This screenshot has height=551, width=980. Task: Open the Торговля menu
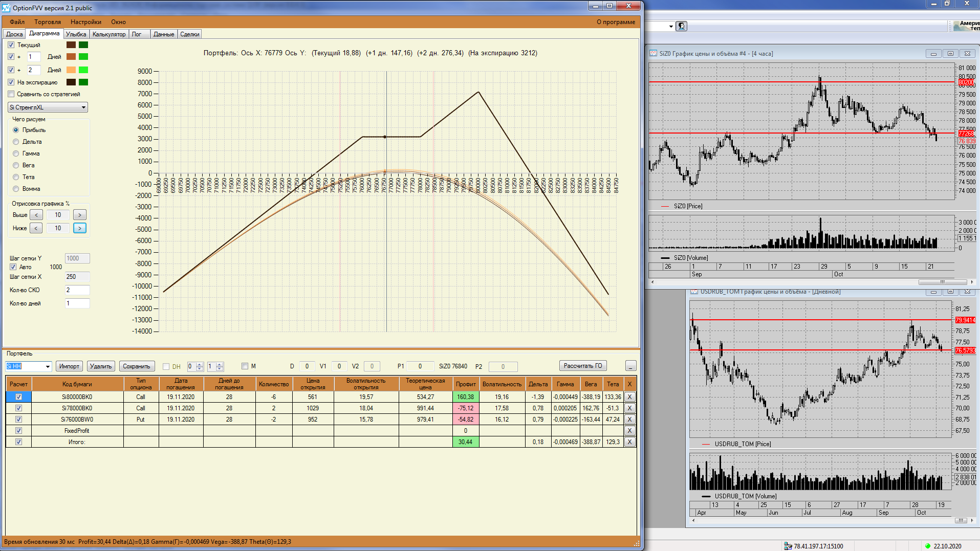click(48, 22)
